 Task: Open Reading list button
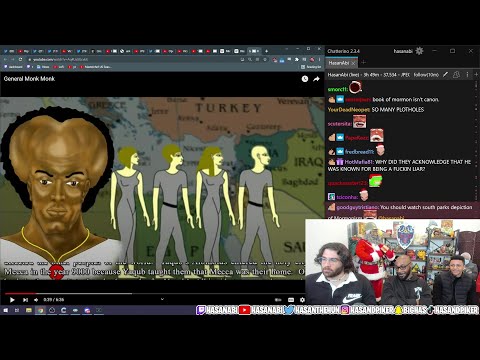(x=311, y=67)
